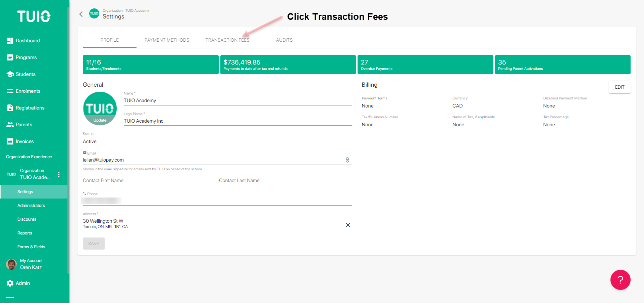This screenshot has width=644, height=303.
Task: Click the Contact Last Name field
Action: [x=285, y=180]
